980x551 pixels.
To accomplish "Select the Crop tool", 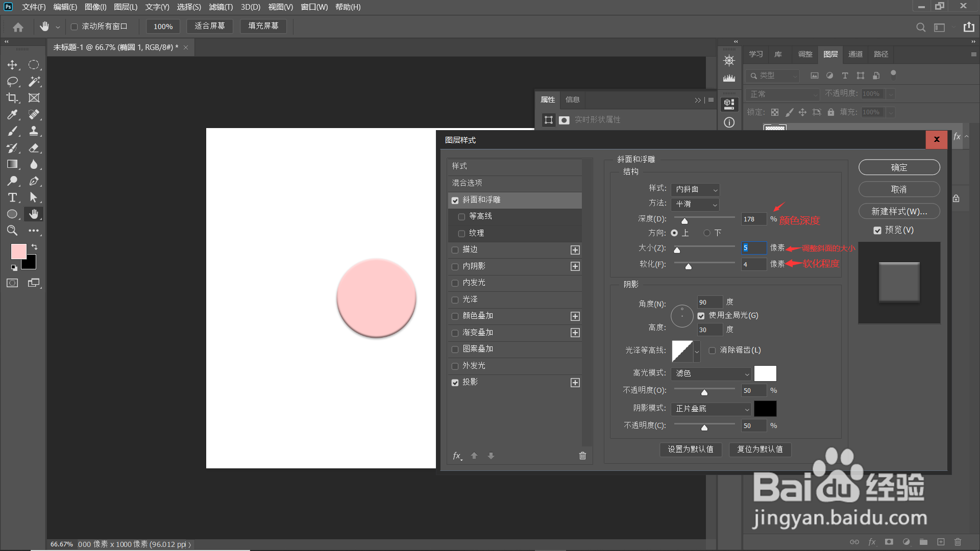I will point(12,98).
